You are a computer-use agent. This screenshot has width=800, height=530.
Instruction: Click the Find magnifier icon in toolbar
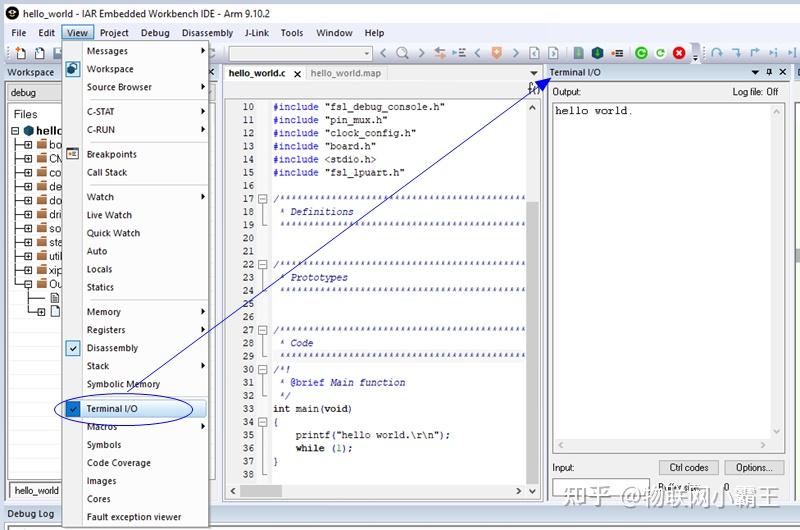pos(403,53)
